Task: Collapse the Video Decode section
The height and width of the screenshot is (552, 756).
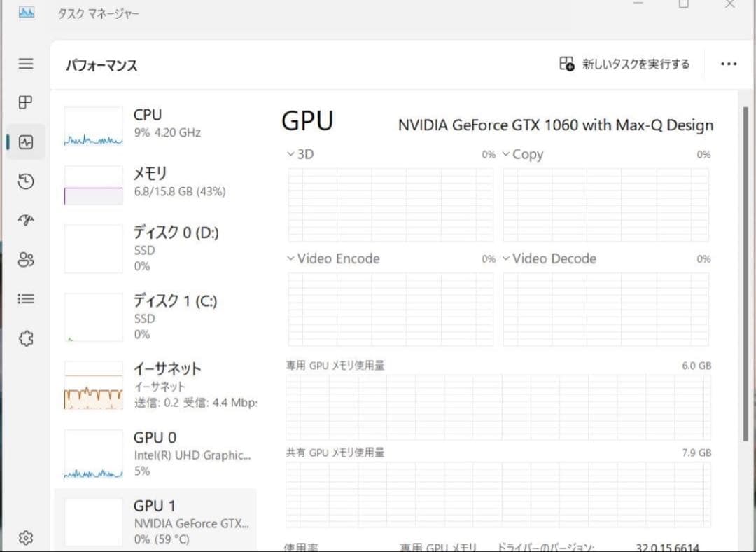Action: point(505,258)
